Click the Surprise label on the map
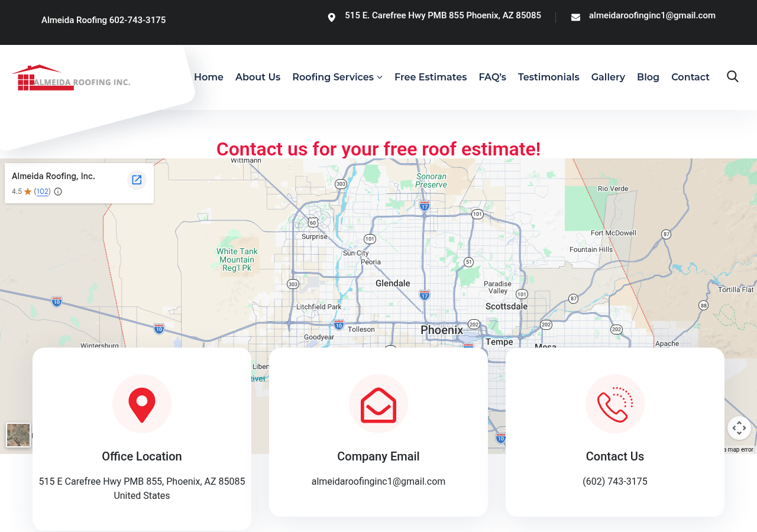 pyautogui.click(x=315, y=236)
